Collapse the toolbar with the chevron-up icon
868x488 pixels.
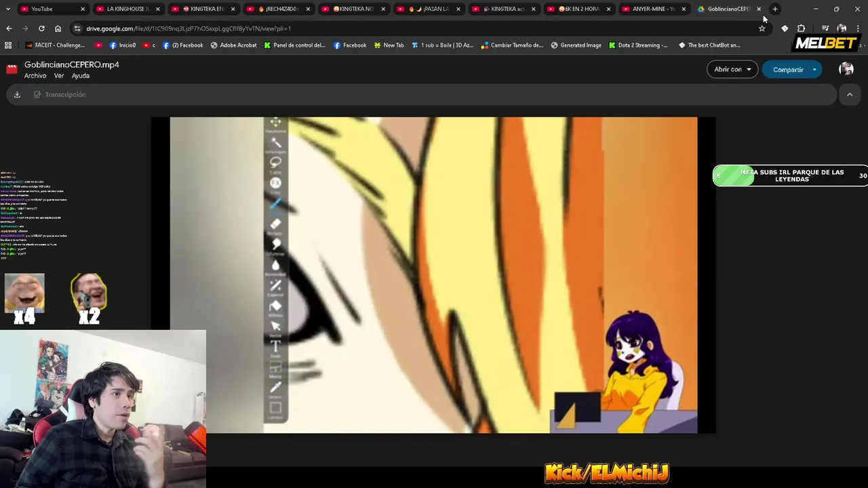click(x=850, y=95)
